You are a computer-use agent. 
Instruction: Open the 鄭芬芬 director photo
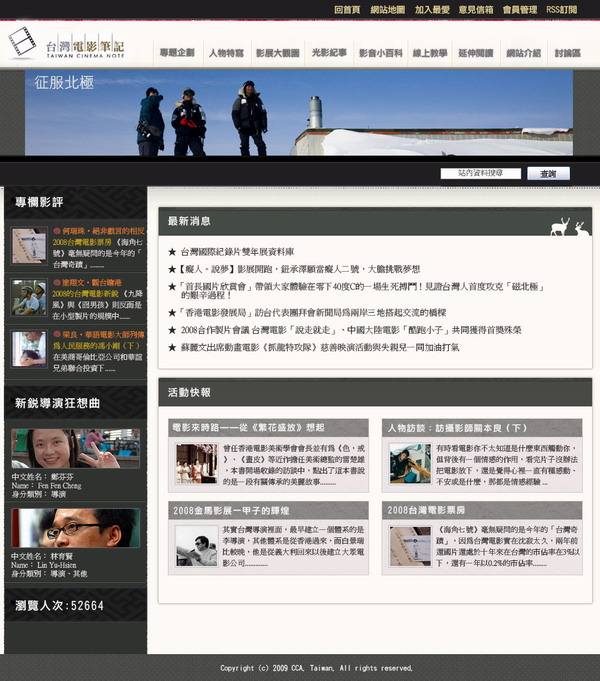tap(75, 448)
